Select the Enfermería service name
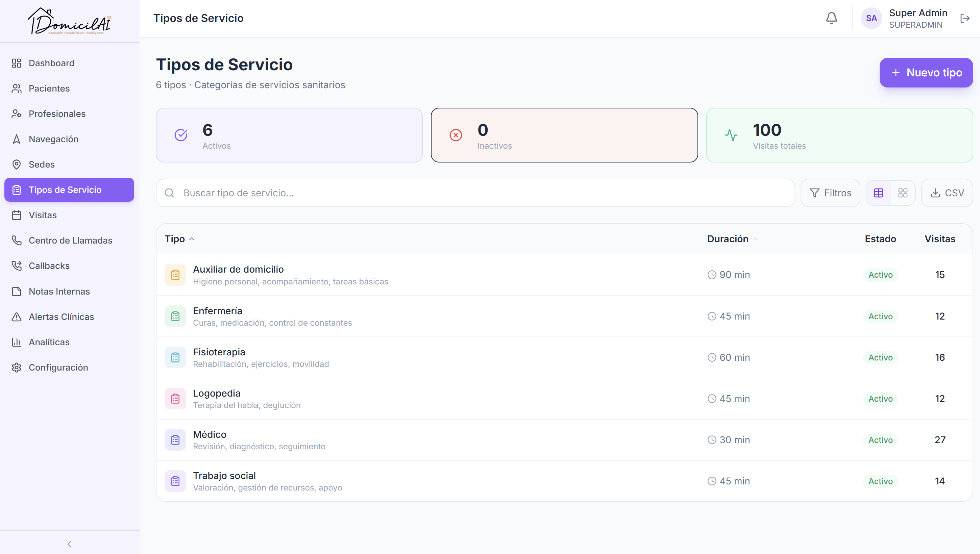The width and height of the screenshot is (980, 554). pyautogui.click(x=218, y=311)
